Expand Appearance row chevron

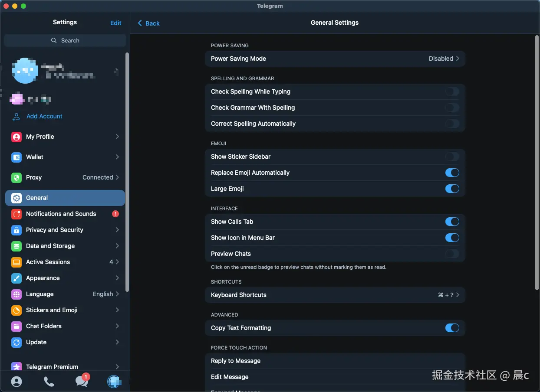coord(117,278)
